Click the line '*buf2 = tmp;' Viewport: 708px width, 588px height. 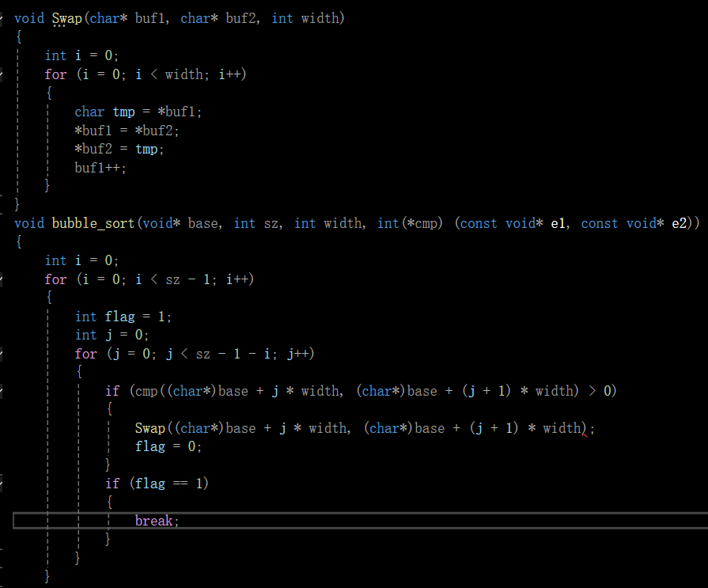[119, 149]
